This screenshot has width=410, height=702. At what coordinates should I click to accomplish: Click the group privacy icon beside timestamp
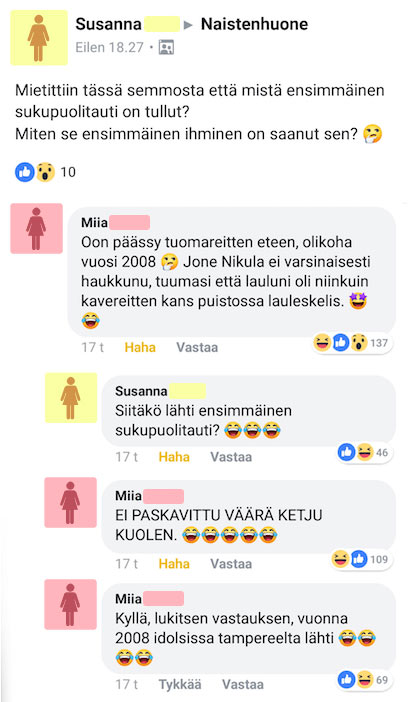167,47
